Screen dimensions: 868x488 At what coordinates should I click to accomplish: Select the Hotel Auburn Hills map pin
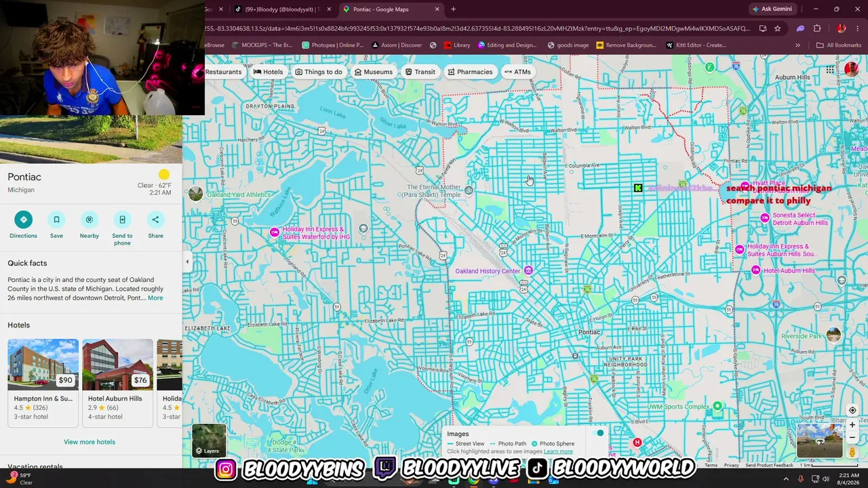(755, 271)
